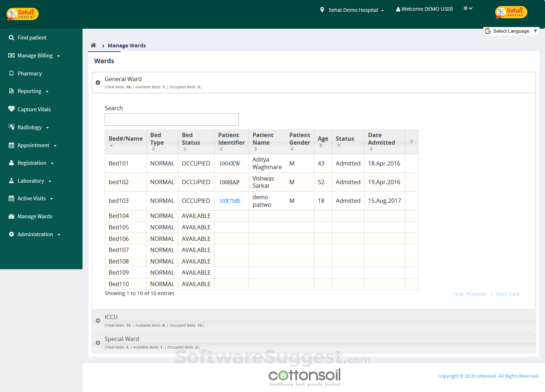The image size is (545, 392).
Task: Open the Sehat Demo Hospital dropdown
Action: tap(353, 10)
